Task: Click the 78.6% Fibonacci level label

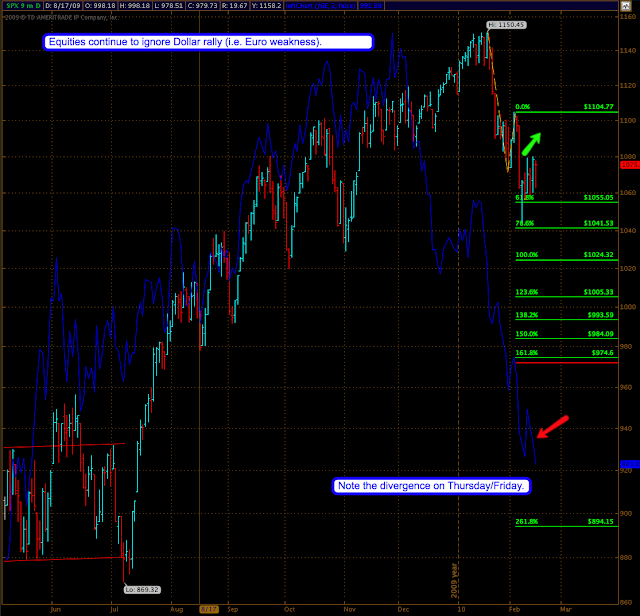Action: (524, 223)
